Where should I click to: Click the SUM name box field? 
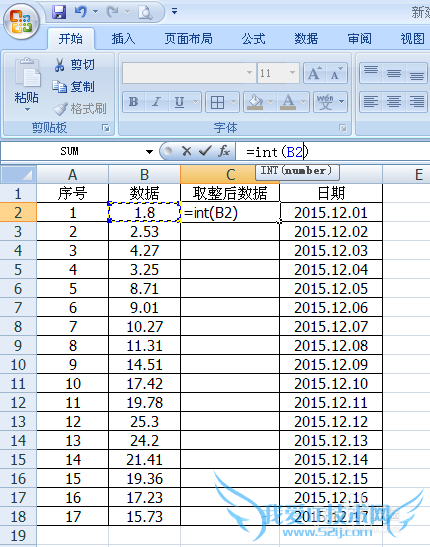coord(70,151)
